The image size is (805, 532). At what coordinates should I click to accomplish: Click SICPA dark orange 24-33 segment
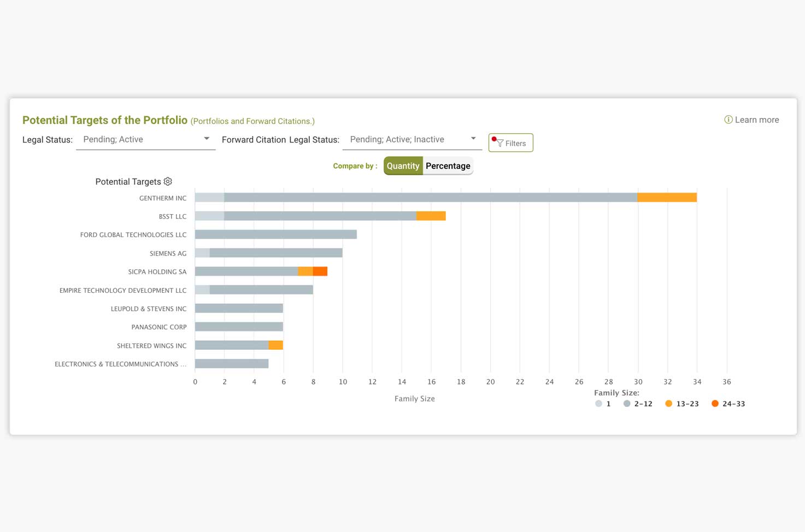pos(320,271)
